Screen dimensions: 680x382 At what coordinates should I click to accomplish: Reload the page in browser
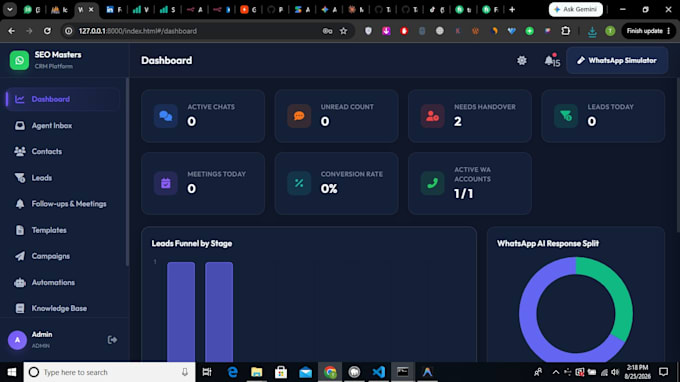pos(47,31)
